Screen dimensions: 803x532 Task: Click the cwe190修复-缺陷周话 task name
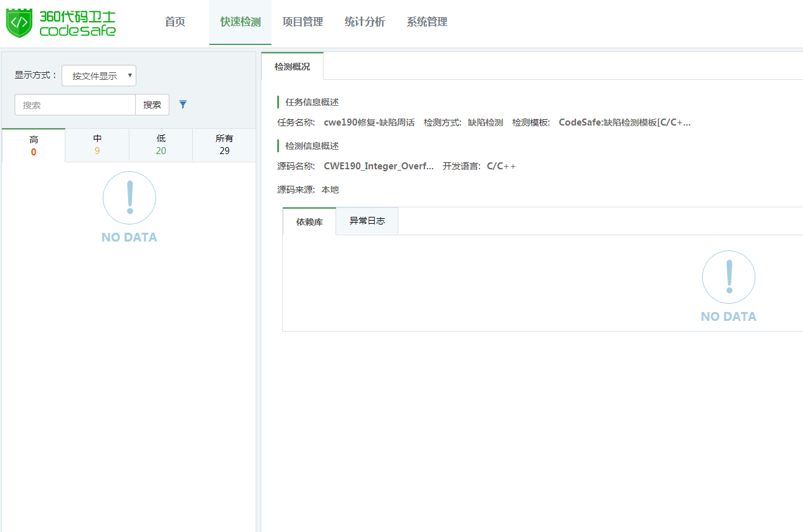click(x=369, y=122)
